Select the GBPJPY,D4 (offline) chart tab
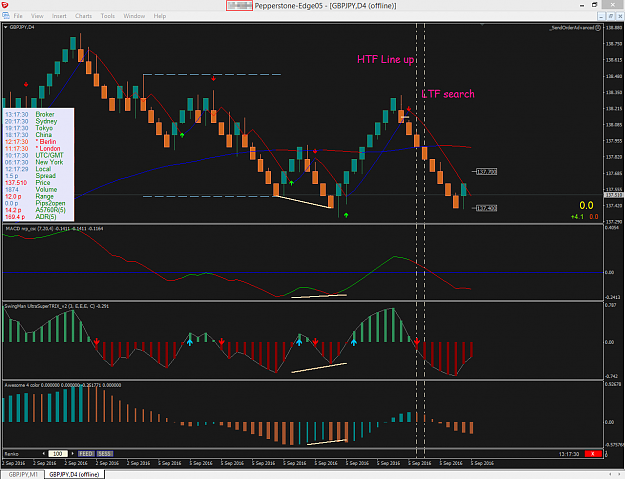 (74, 474)
